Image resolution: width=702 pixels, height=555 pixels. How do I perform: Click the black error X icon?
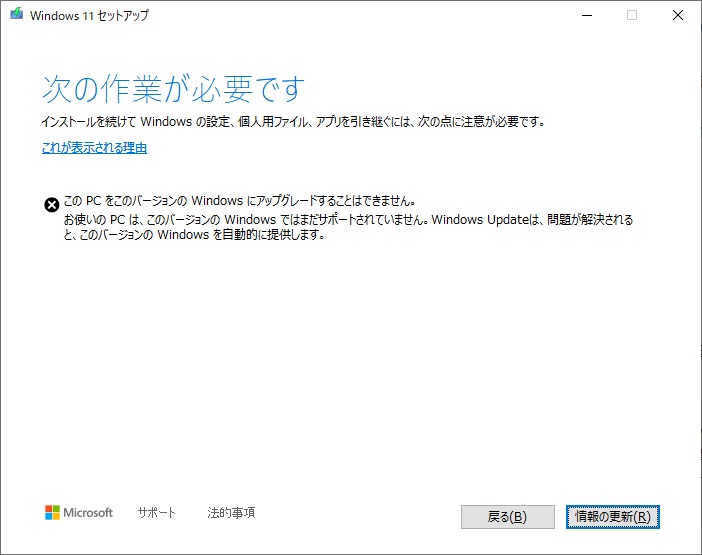click(51, 205)
